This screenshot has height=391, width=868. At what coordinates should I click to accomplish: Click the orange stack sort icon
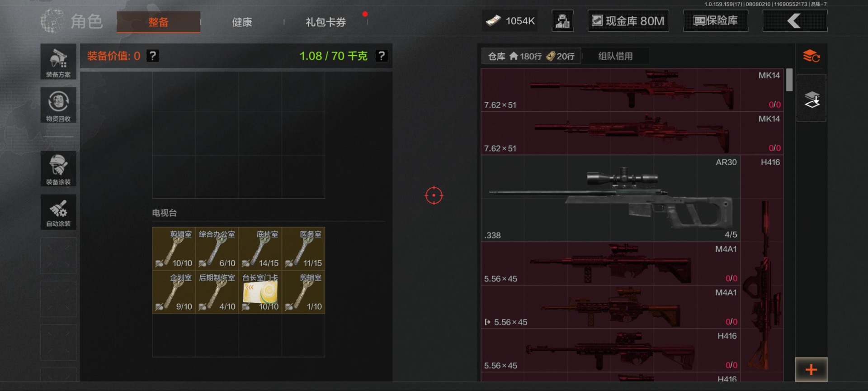pos(811,56)
